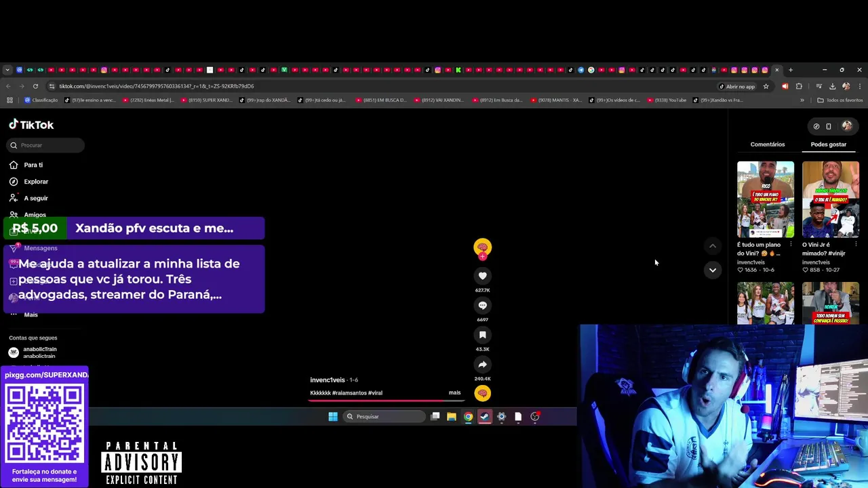Viewport: 868px width, 488px height.
Task: Open the Chrome profile avatar in toolbar
Action: [x=846, y=86]
